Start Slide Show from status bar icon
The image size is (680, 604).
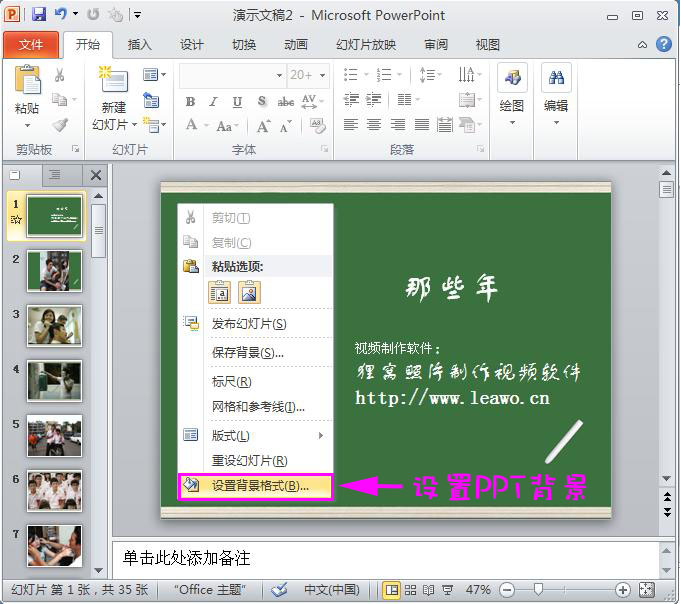447,590
